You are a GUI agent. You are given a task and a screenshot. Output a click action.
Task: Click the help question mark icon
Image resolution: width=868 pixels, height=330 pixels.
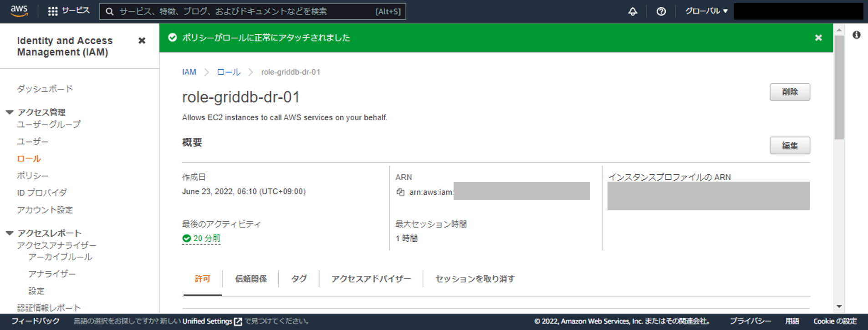point(661,11)
